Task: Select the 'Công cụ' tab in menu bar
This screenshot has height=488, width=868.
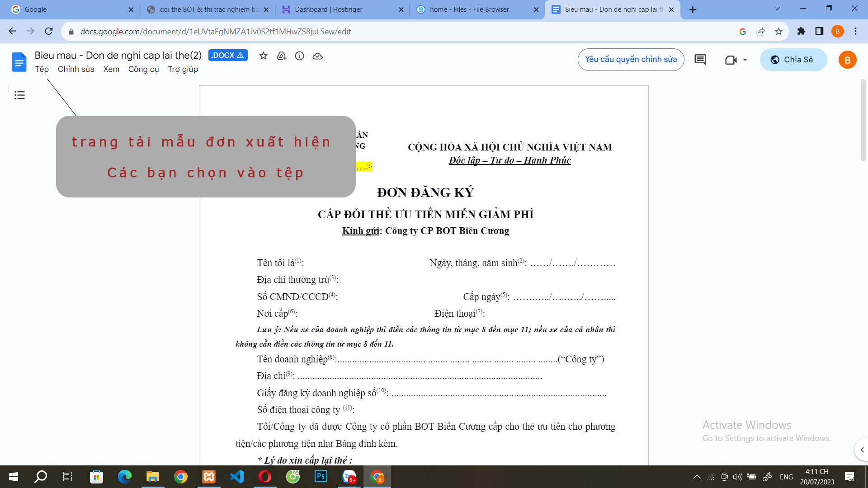Action: click(x=144, y=69)
